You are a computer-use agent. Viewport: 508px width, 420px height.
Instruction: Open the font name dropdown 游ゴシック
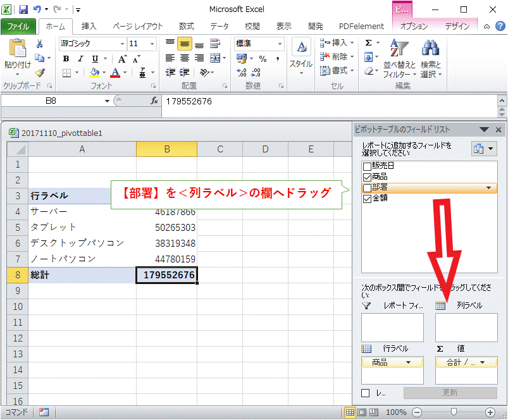122,44
